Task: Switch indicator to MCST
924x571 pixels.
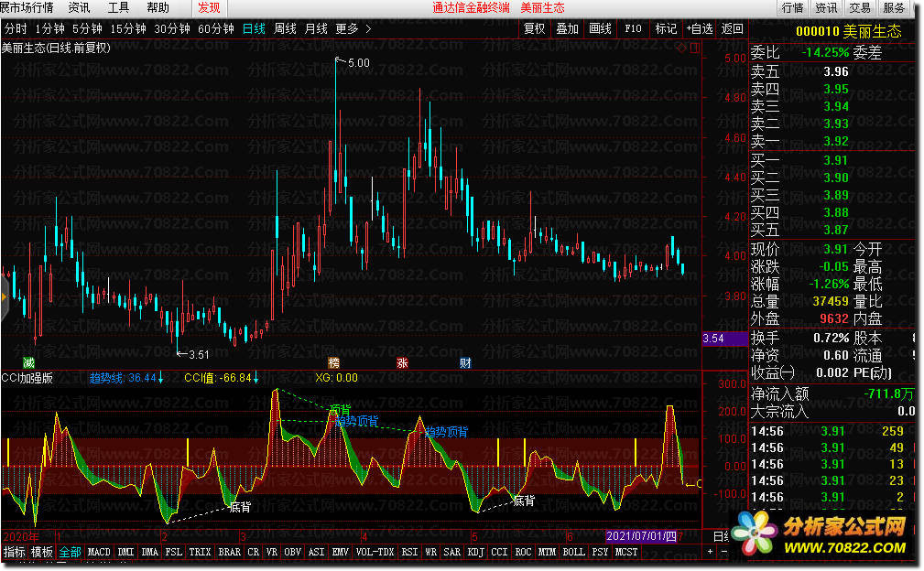Action: coord(625,552)
